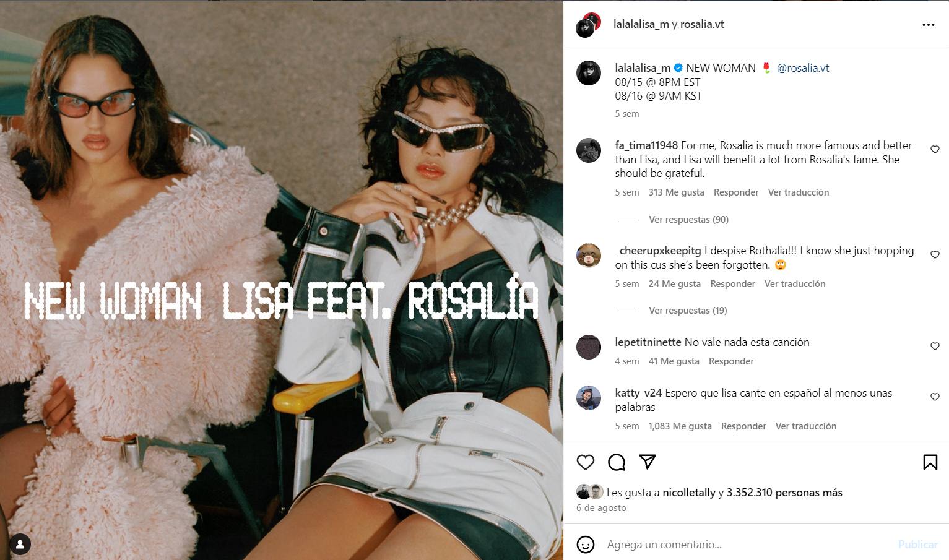Like the comment by lepetitninette
Image resolution: width=949 pixels, height=560 pixels.
click(x=935, y=346)
